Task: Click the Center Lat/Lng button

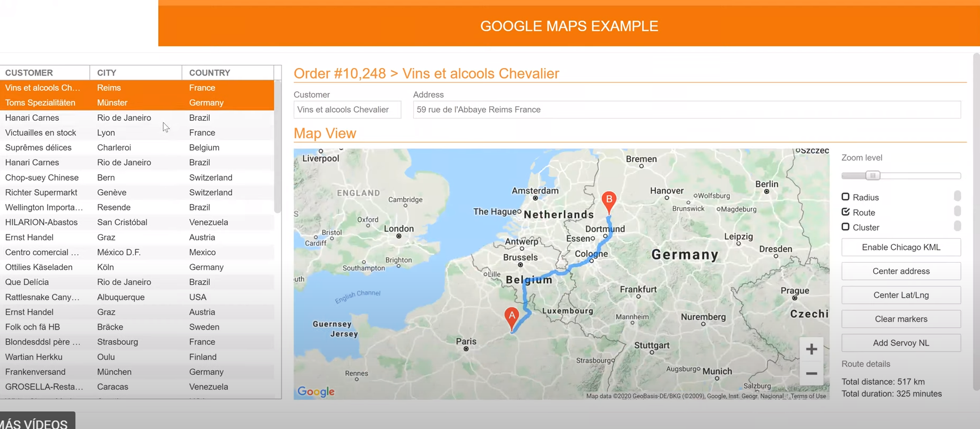Action: click(x=901, y=295)
